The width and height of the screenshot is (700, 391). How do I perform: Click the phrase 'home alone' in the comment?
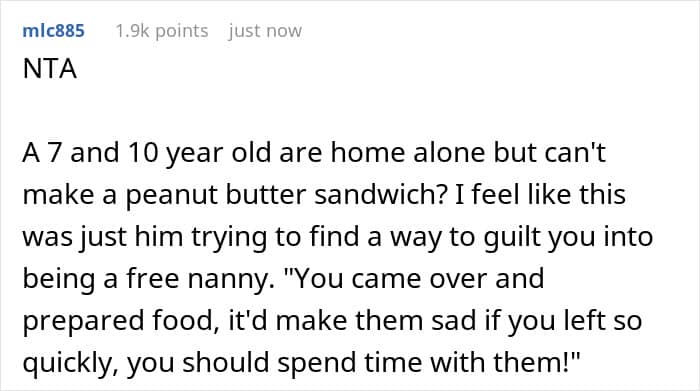click(408, 153)
